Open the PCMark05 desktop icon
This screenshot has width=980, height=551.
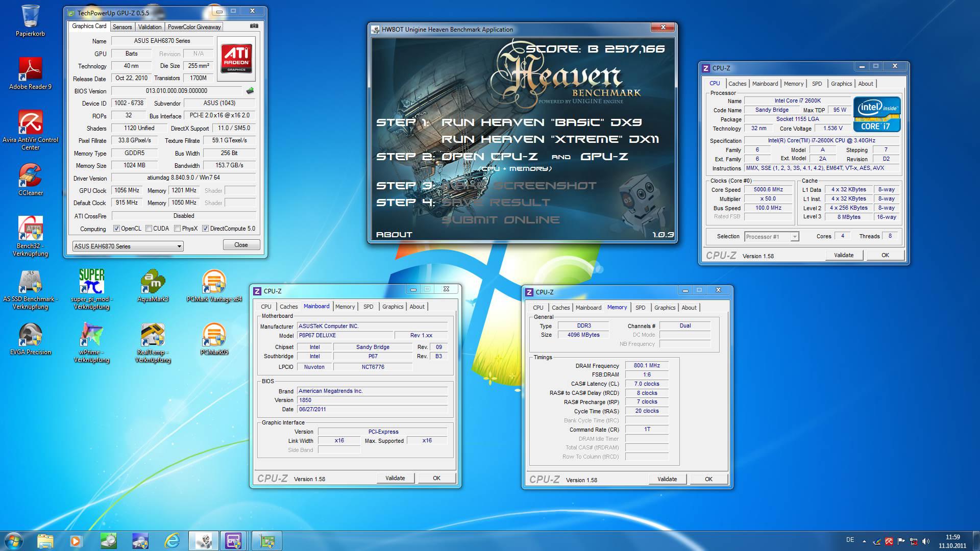pos(214,338)
